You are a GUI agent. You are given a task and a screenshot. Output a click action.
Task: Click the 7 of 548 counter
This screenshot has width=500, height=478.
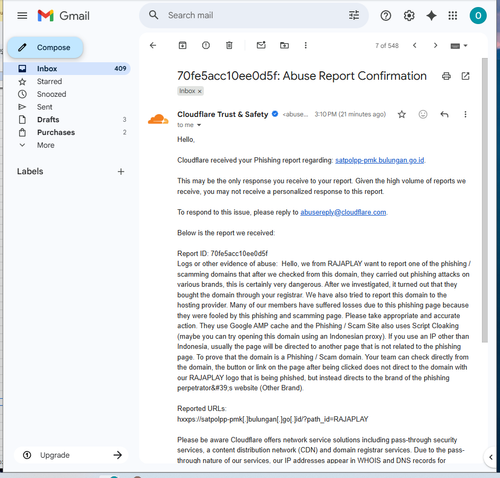tap(387, 45)
